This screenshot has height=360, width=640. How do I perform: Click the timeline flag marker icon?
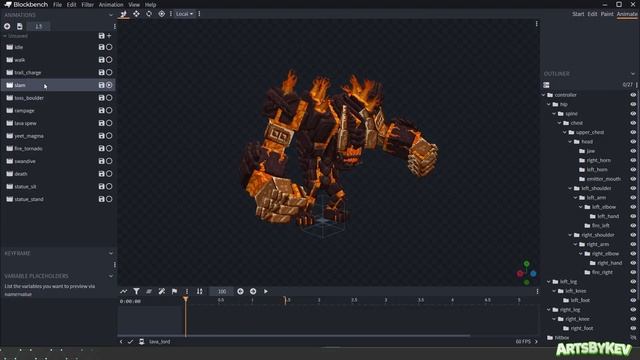(x=174, y=291)
